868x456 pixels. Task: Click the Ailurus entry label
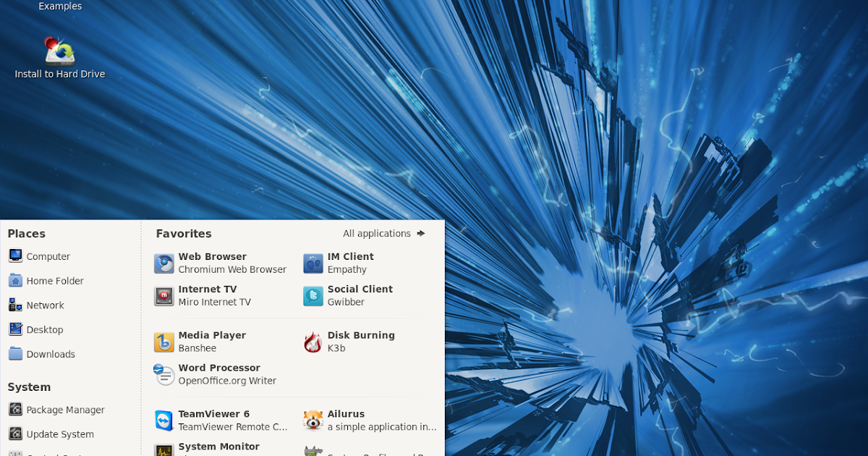coord(346,414)
